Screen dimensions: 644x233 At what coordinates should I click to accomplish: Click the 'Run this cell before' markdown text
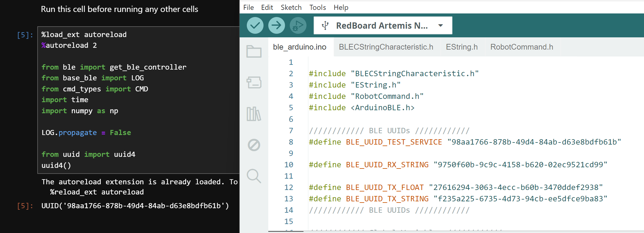[119, 9]
